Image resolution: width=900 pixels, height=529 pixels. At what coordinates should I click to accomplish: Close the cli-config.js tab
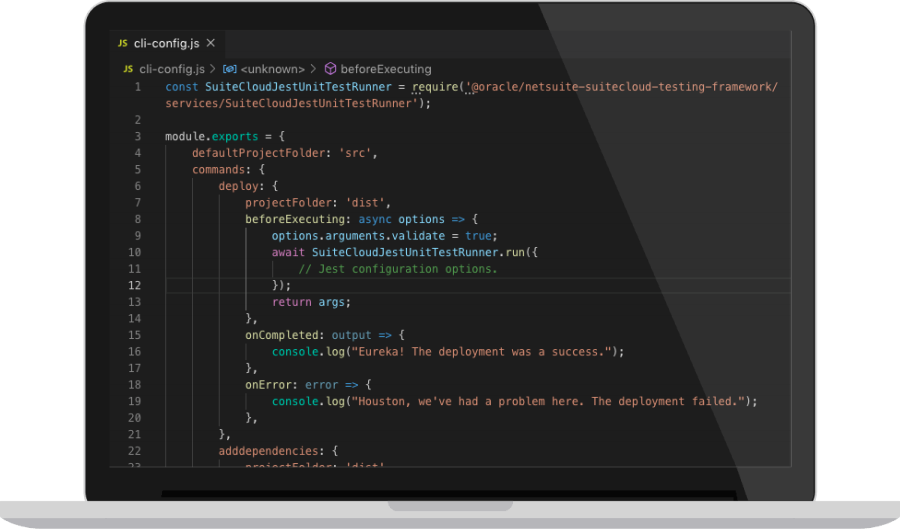(x=211, y=43)
